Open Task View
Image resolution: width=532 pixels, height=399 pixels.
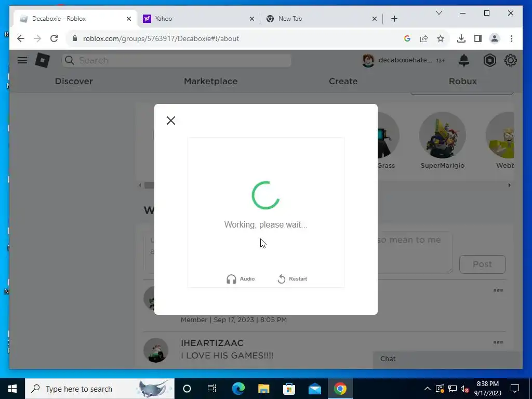pyautogui.click(x=212, y=389)
